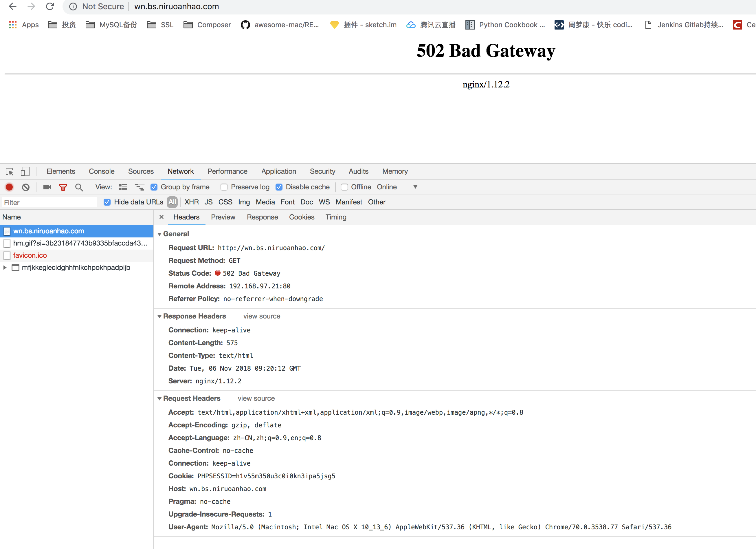View source of Request Headers

[256, 398]
